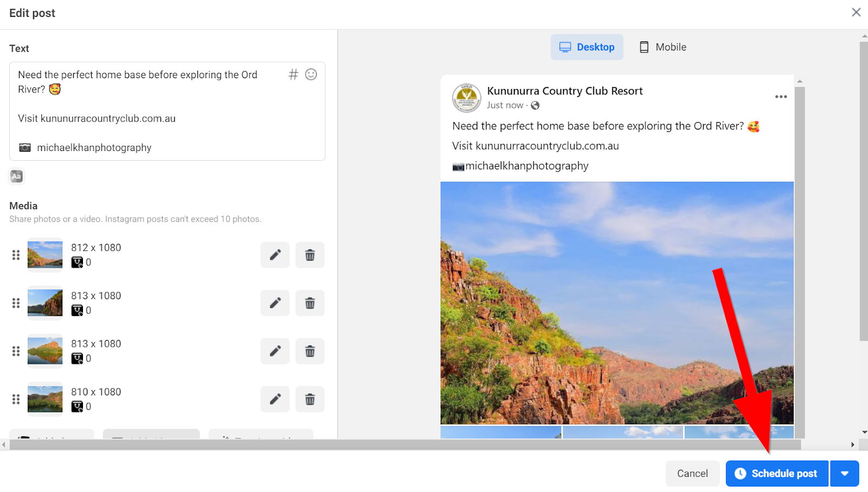
Task: Click Kununurra Country Club Resort profile logo
Action: tap(467, 98)
